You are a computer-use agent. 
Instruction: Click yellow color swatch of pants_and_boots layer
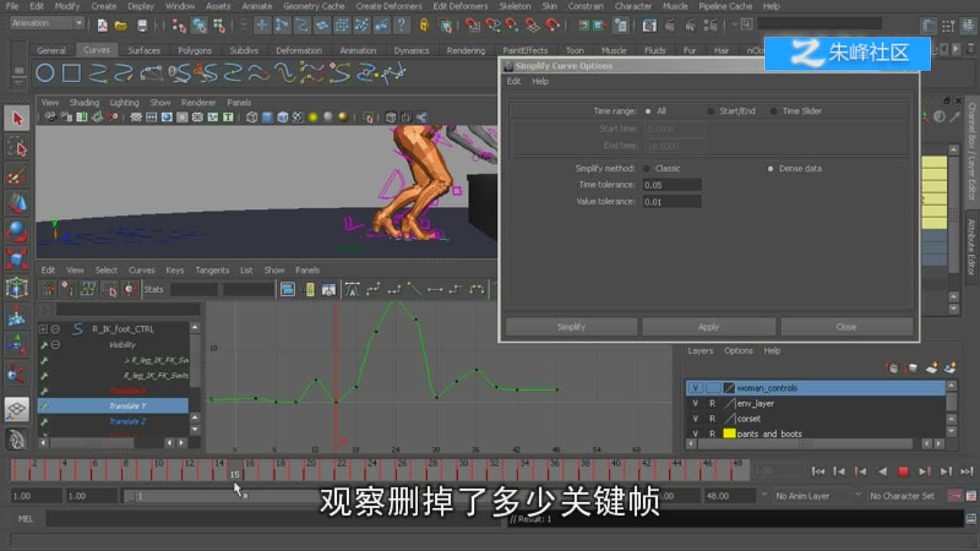click(x=730, y=434)
